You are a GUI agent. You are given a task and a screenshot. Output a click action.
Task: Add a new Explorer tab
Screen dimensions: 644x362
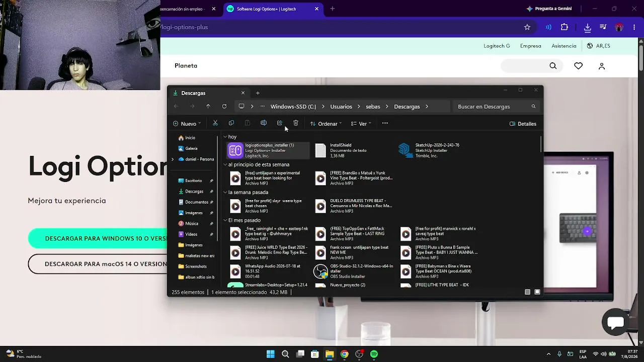coord(258,93)
